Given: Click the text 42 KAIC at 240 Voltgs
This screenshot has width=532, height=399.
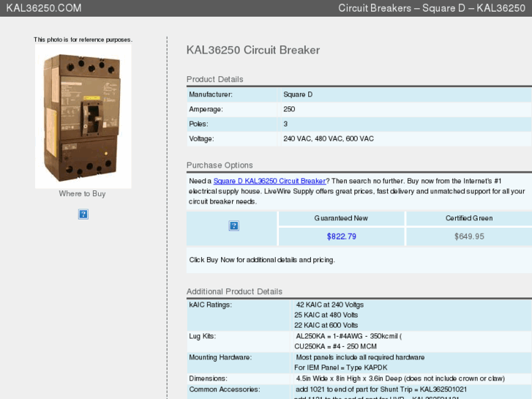Looking at the screenshot, I should [x=329, y=305].
